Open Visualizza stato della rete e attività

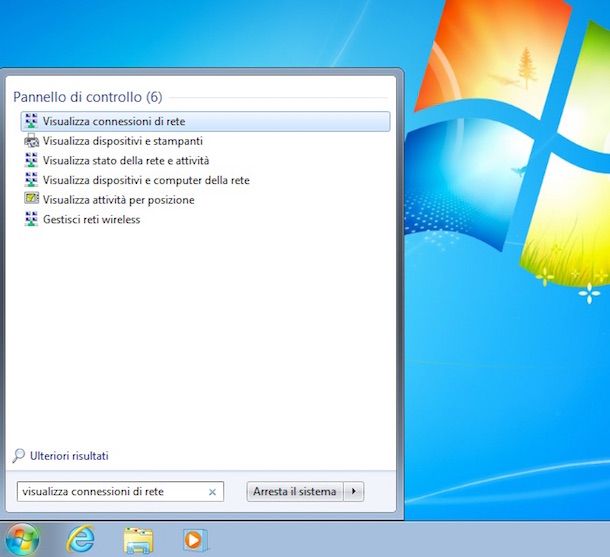click(x=126, y=160)
